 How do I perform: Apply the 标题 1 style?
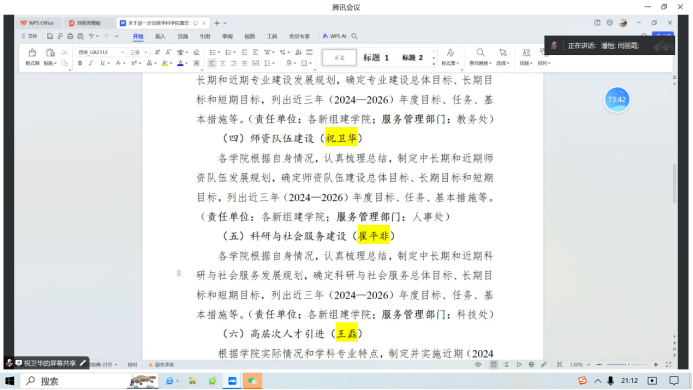tap(376, 57)
